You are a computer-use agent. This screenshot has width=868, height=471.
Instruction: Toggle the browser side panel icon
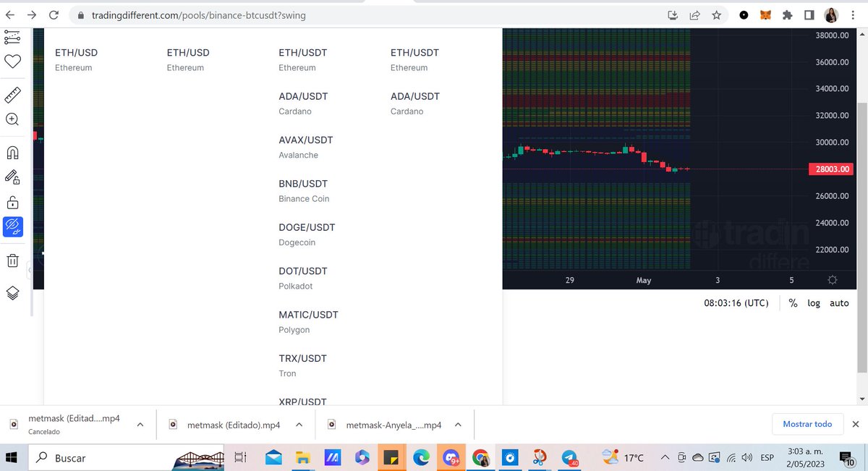coord(809,14)
